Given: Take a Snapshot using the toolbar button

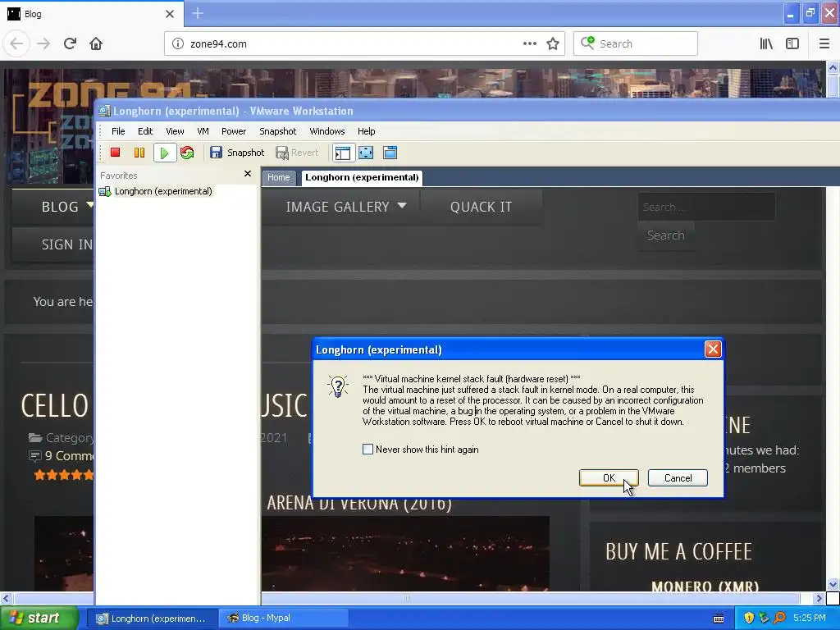Looking at the screenshot, I should [x=237, y=153].
